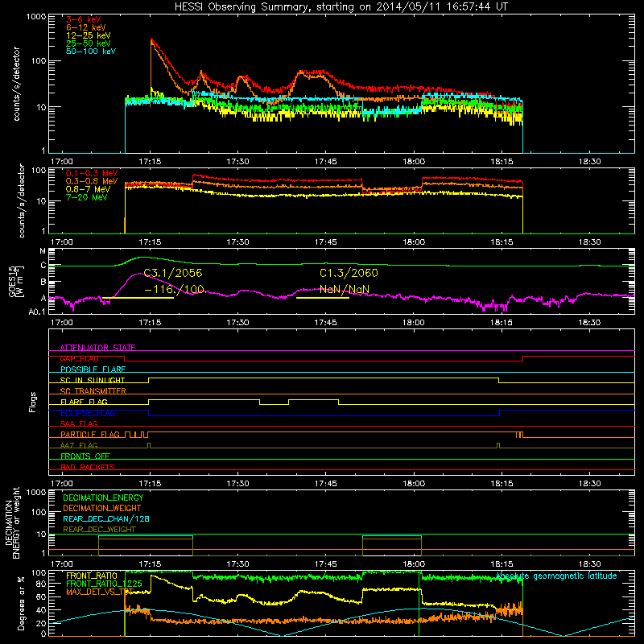Select the PARTICLE_FLAG label
The image size is (644, 644).
pos(90,434)
